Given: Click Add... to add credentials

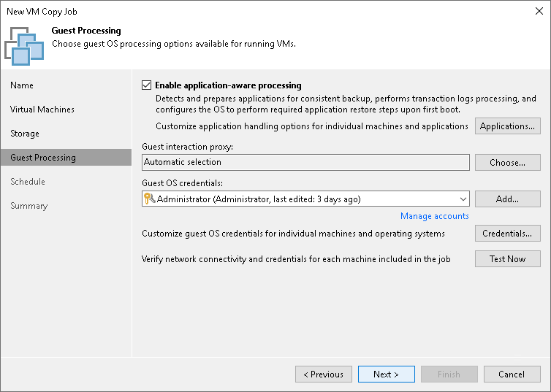Looking at the screenshot, I should click(507, 199).
